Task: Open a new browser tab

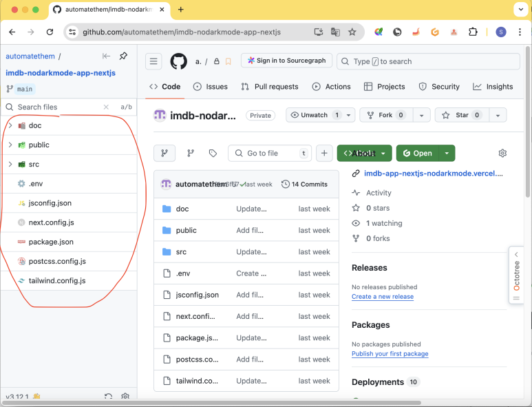Action: [181, 10]
